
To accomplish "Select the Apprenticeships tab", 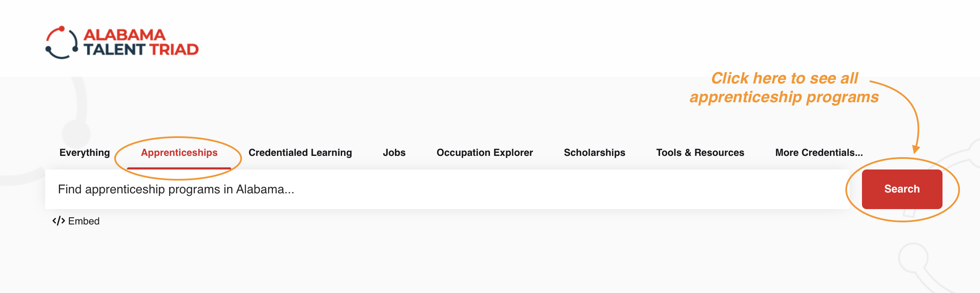I will coord(179,152).
